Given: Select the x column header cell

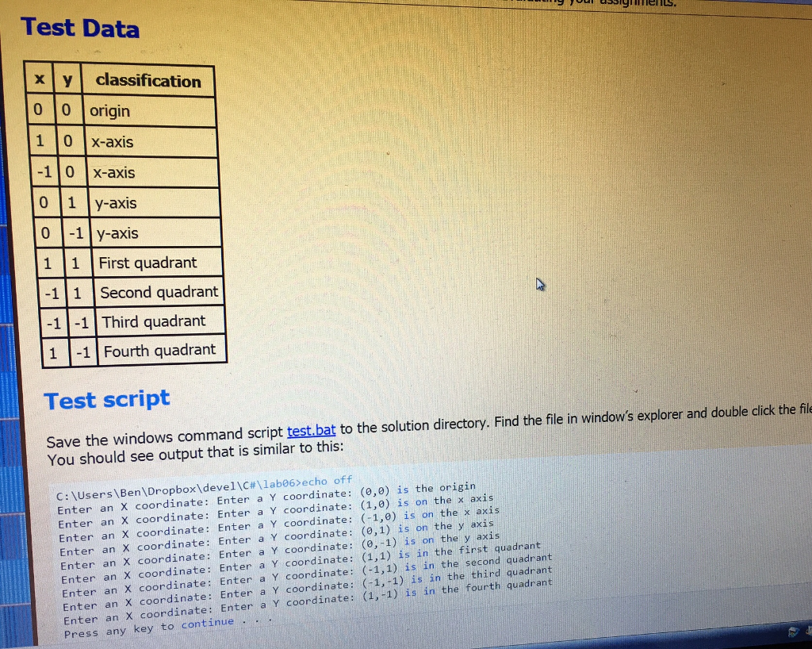Looking at the screenshot, I should point(39,78).
